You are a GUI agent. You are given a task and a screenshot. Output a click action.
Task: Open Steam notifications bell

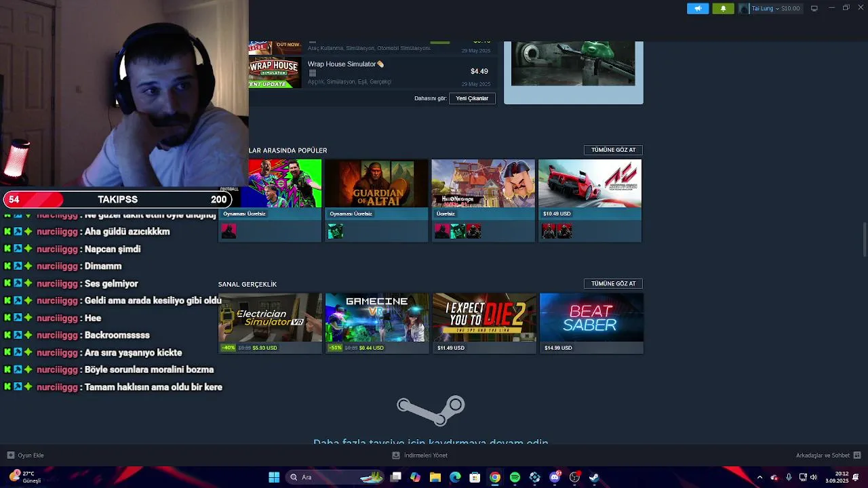(x=723, y=8)
